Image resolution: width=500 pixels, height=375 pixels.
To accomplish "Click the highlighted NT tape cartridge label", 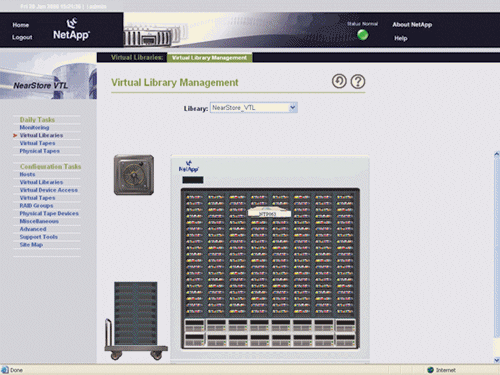I will coord(269,212).
